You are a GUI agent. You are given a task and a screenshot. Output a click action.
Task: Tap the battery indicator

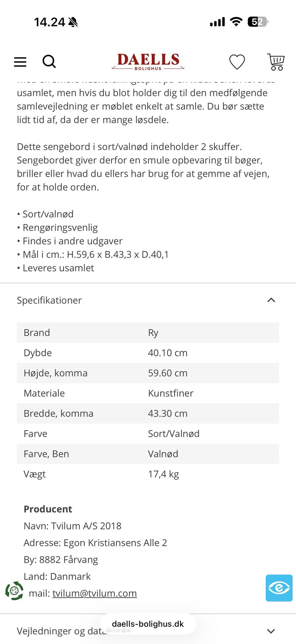coord(258,22)
